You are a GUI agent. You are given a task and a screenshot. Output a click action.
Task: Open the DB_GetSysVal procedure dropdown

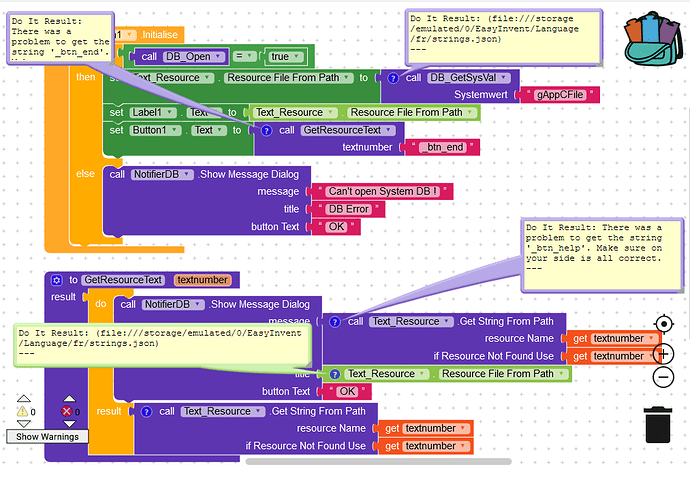click(x=469, y=78)
